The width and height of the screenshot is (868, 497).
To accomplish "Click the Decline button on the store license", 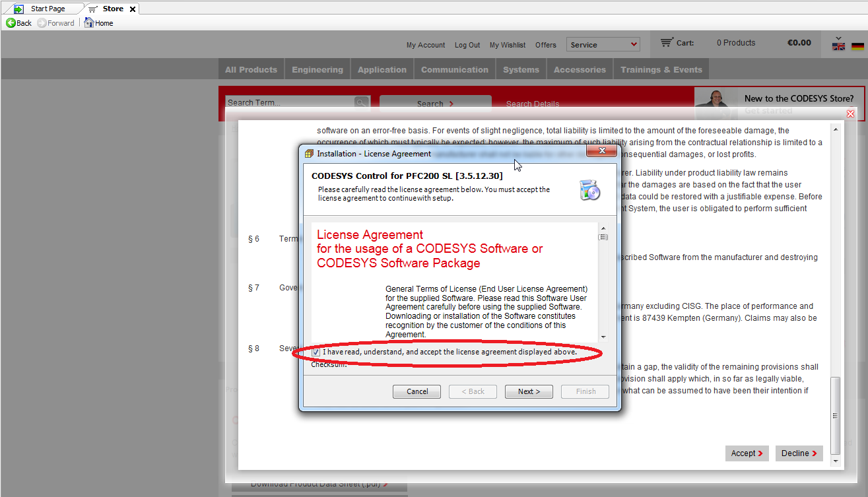I will pos(799,453).
